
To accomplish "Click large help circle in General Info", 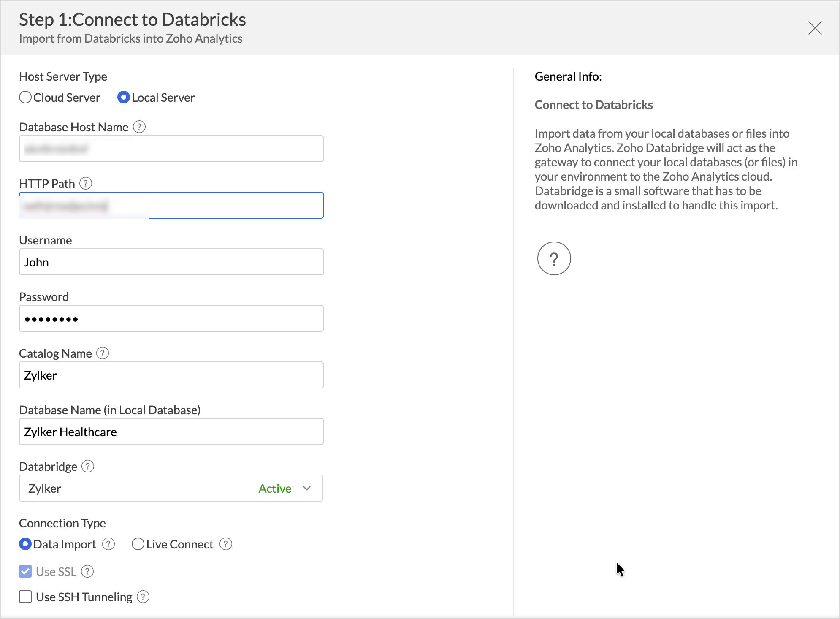I will point(554,258).
